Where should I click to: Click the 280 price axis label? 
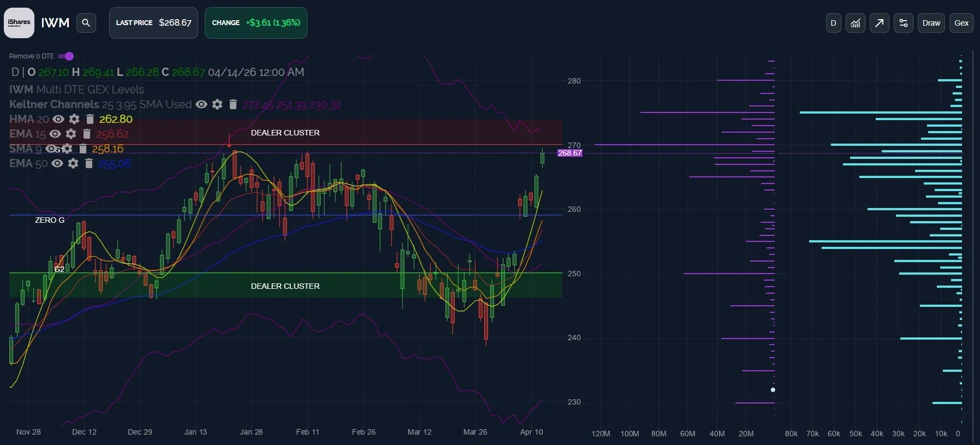click(574, 81)
